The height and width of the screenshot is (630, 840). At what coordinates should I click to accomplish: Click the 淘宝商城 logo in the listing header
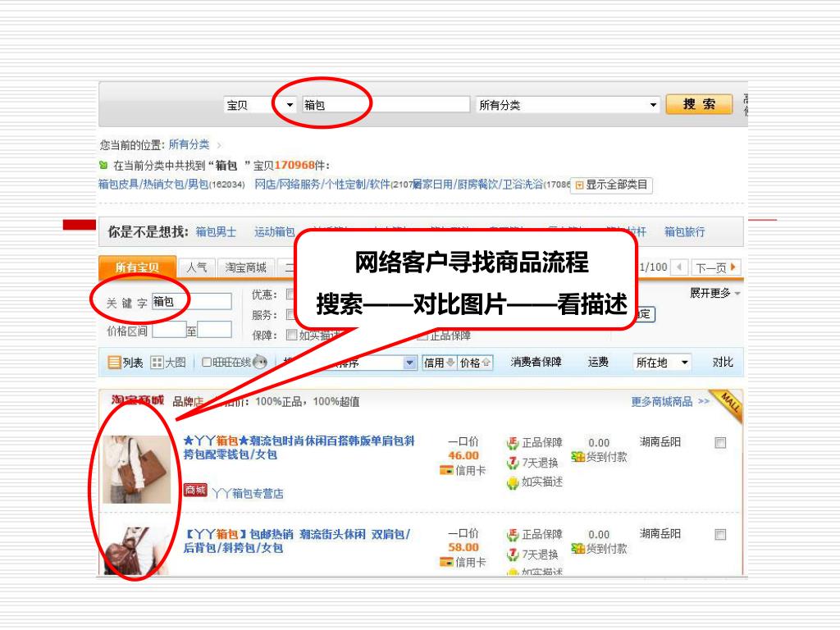[138, 400]
